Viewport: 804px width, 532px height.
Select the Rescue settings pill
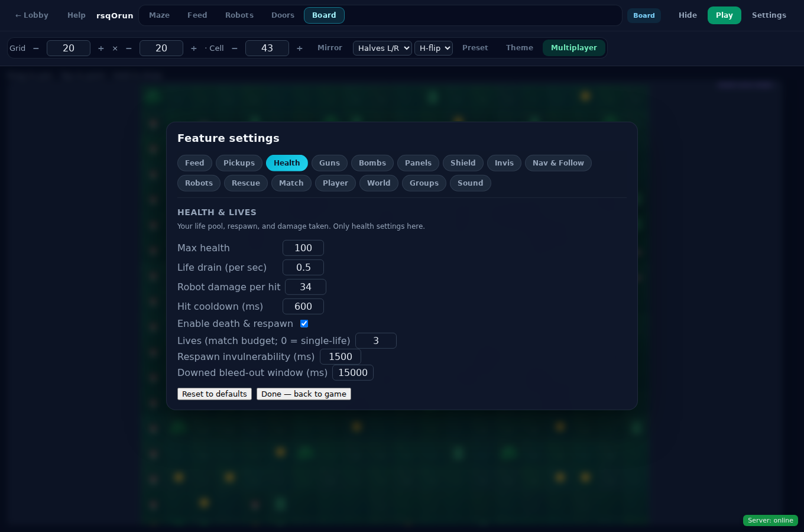pos(246,183)
